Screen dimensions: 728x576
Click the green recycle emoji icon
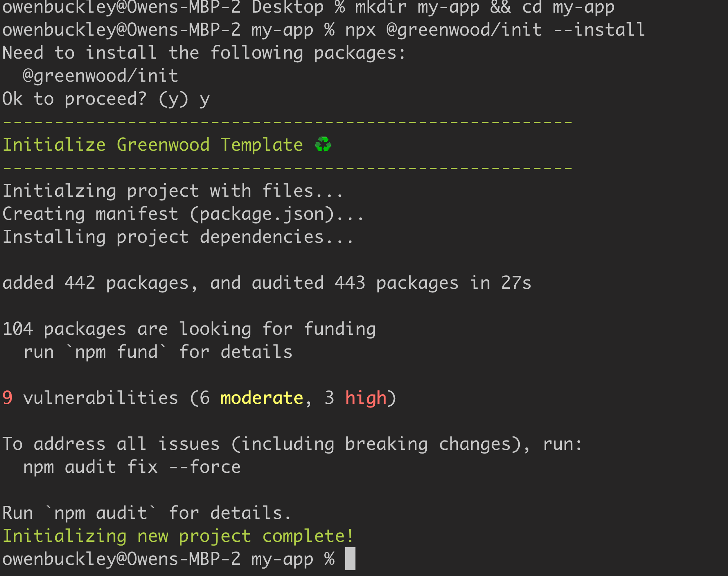tap(323, 144)
